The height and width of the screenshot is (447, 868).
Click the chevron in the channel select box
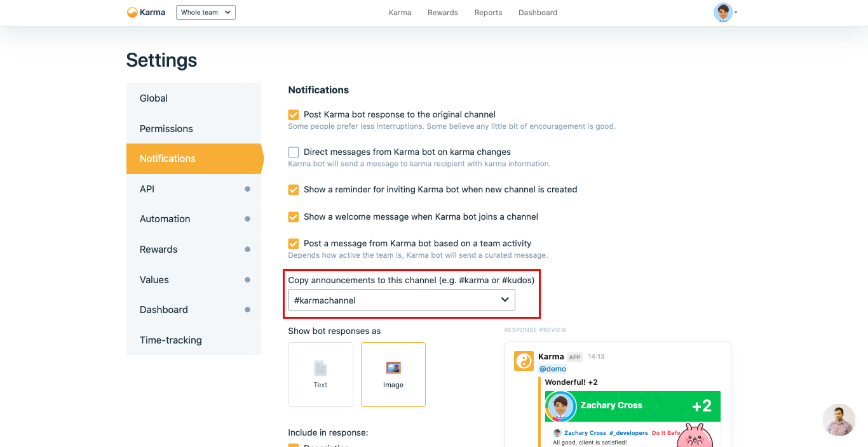[x=505, y=300]
